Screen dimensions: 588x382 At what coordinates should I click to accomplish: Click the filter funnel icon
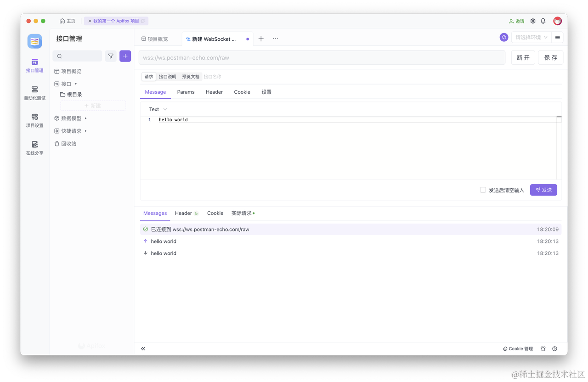111,56
